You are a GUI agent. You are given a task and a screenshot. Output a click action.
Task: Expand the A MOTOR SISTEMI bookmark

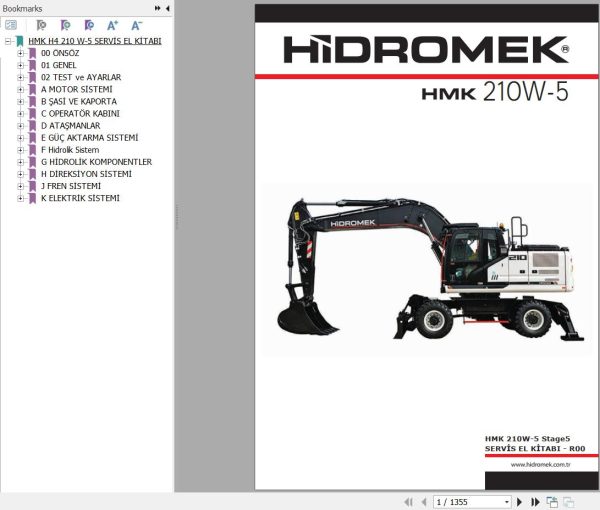click(x=21, y=90)
